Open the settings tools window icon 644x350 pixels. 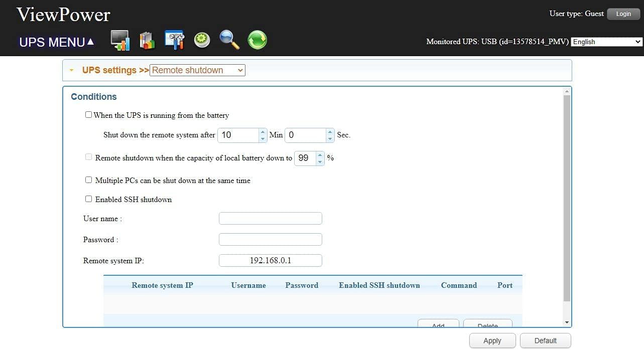[174, 40]
